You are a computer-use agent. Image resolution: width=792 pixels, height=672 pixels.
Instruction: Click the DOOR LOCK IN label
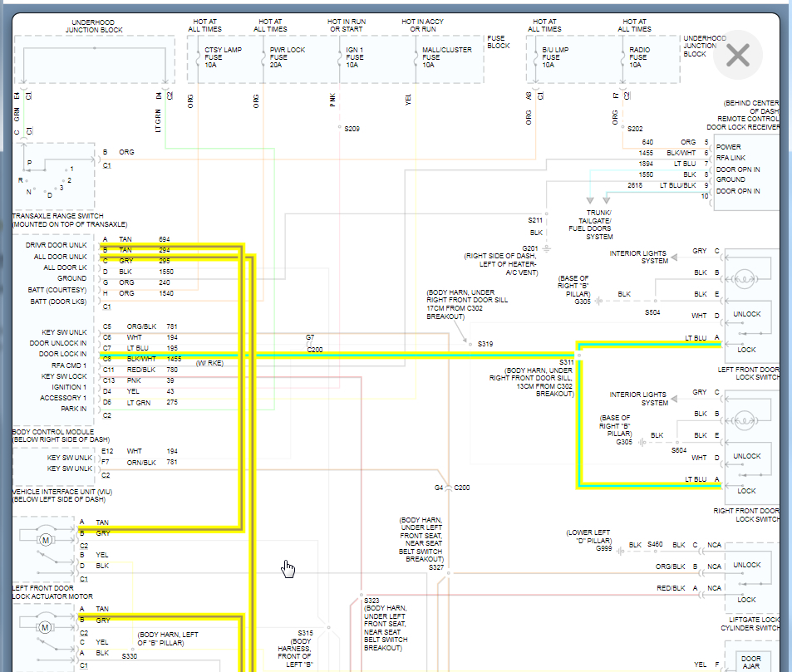[x=62, y=354]
